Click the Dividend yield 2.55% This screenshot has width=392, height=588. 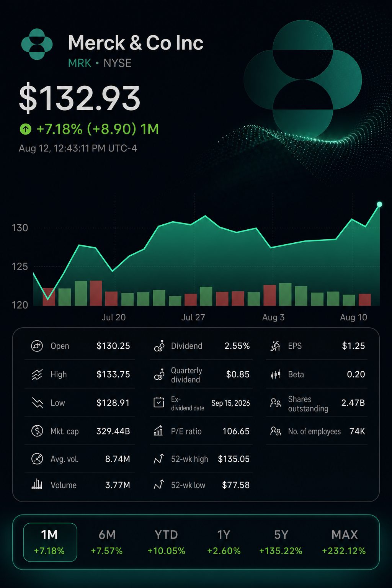tap(237, 346)
